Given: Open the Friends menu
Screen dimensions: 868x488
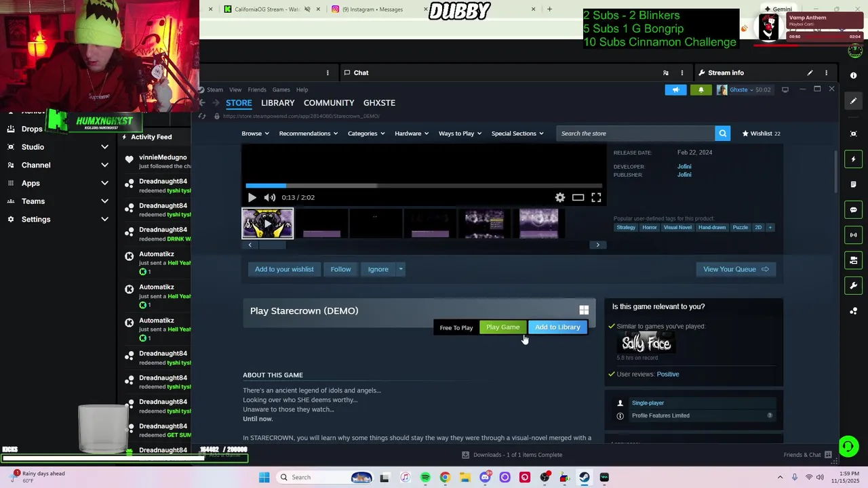Looking at the screenshot, I should coord(257,89).
